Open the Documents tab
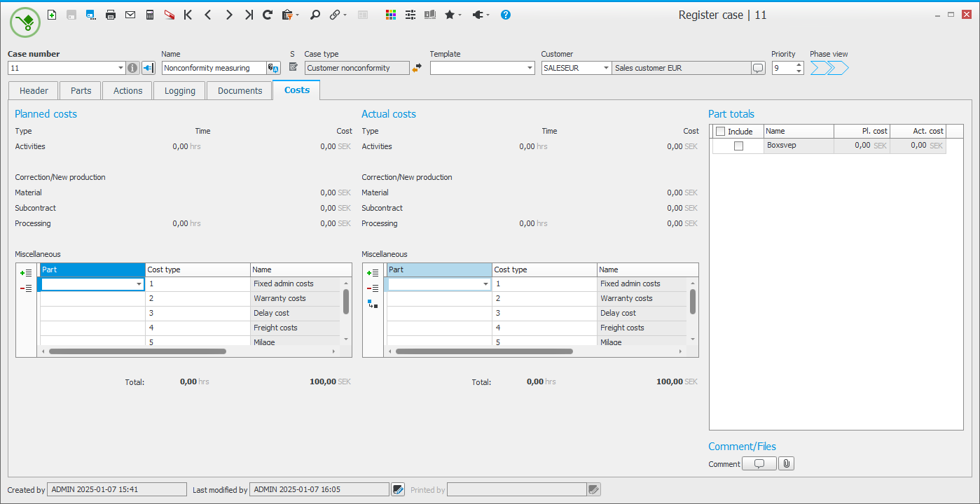 point(240,90)
